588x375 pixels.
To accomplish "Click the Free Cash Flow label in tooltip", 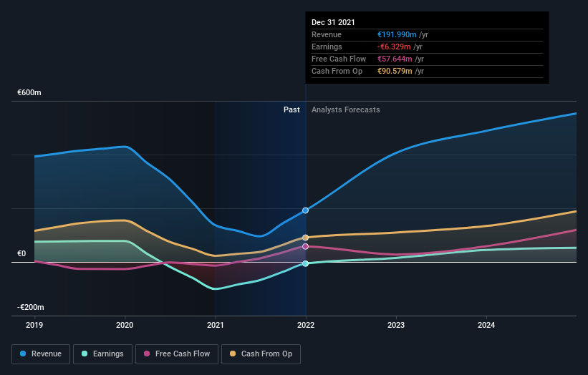I will point(339,59).
